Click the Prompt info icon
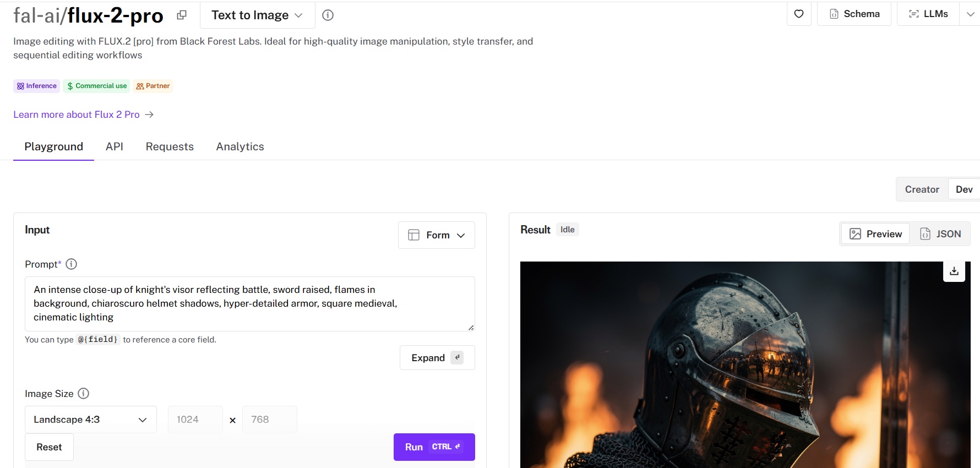The image size is (980, 468). point(72,264)
